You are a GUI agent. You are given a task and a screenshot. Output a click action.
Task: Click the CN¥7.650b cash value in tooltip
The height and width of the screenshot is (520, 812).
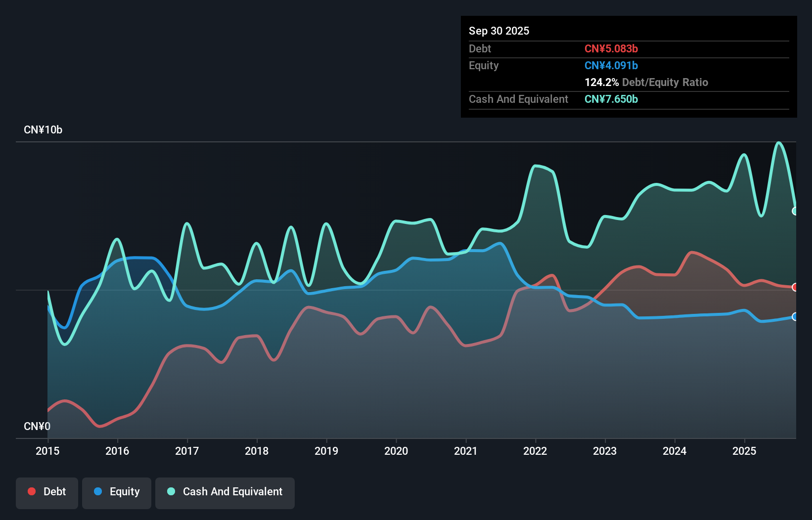point(611,99)
